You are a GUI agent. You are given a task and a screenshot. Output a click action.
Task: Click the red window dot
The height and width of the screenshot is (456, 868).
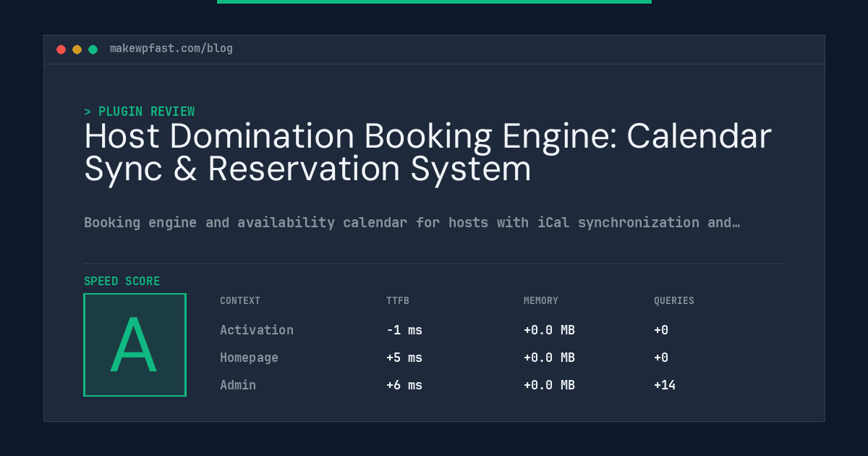pos(61,49)
